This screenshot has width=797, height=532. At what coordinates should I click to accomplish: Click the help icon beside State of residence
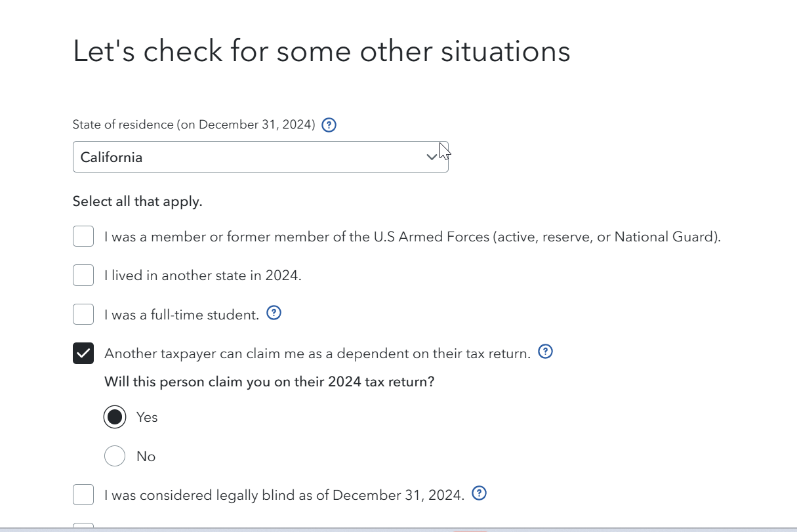[x=330, y=125]
